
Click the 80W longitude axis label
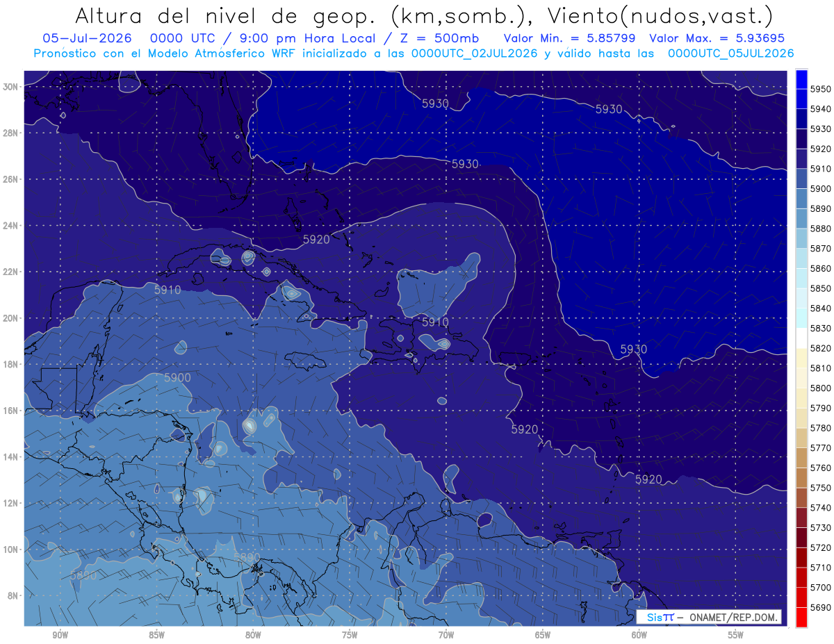pos(253,635)
